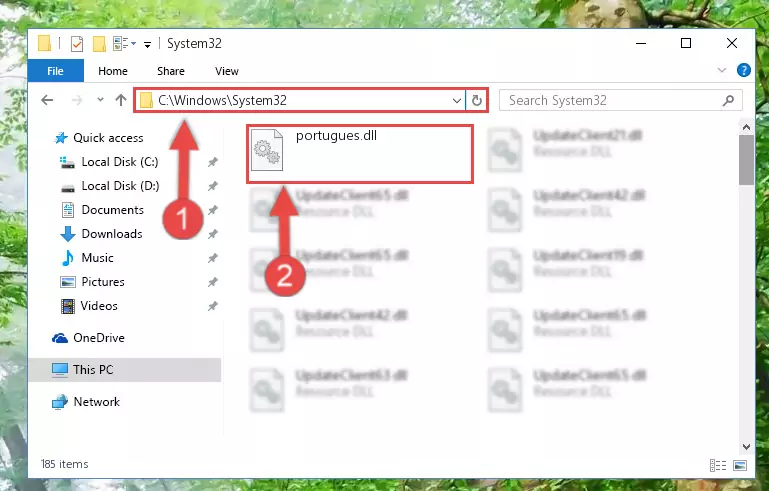Open Pictures in the navigation pane
Viewport: 769px width, 491px height.
pos(103,282)
